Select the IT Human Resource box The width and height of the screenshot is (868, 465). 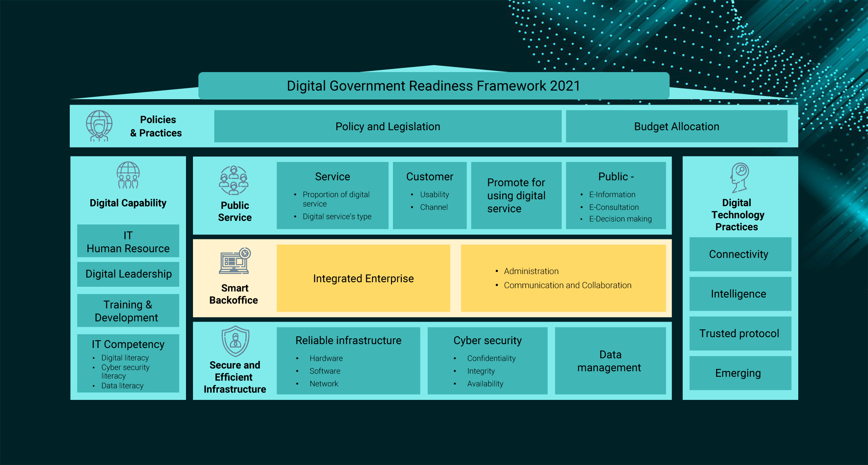[128, 241]
